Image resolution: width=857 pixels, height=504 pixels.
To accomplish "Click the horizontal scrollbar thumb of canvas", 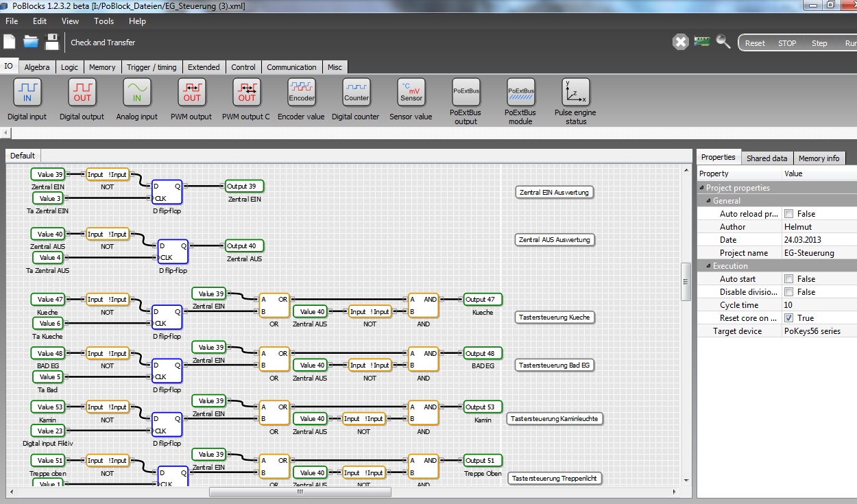I will pyautogui.click(x=300, y=492).
